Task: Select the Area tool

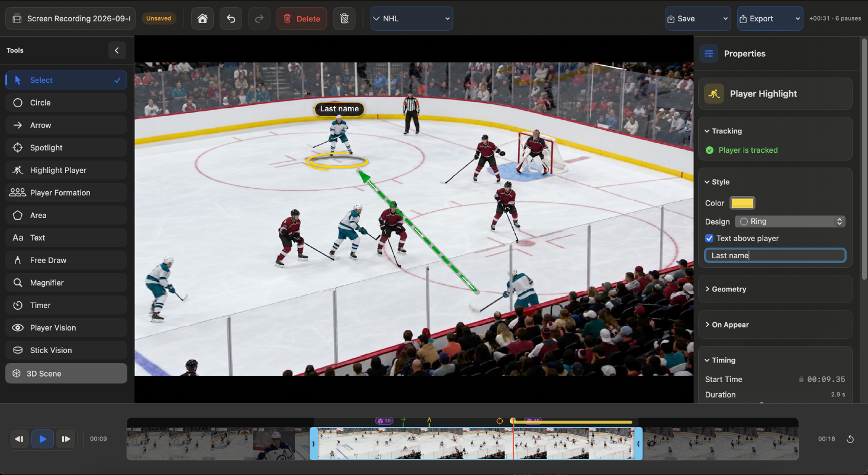Action: pyautogui.click(x=66, y=215)
